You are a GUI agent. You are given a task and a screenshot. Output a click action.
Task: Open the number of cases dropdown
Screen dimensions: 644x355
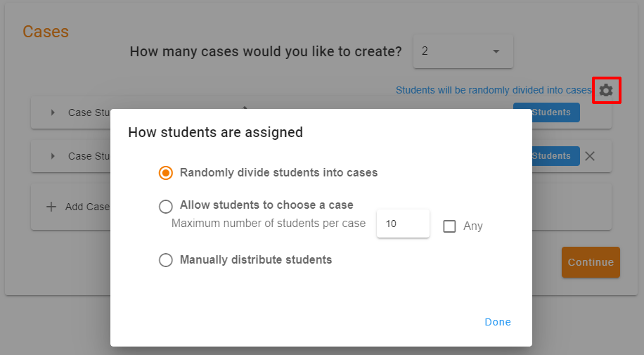coord(463,51)
